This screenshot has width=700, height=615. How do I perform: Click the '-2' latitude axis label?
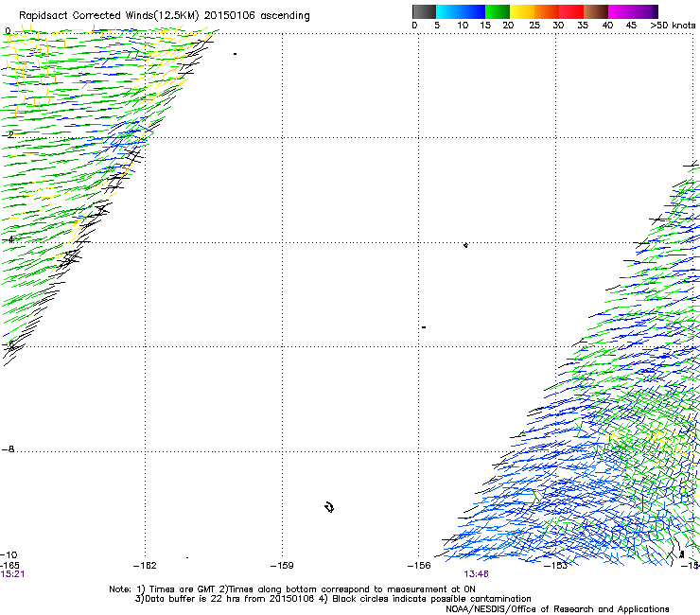pos(9,134)
